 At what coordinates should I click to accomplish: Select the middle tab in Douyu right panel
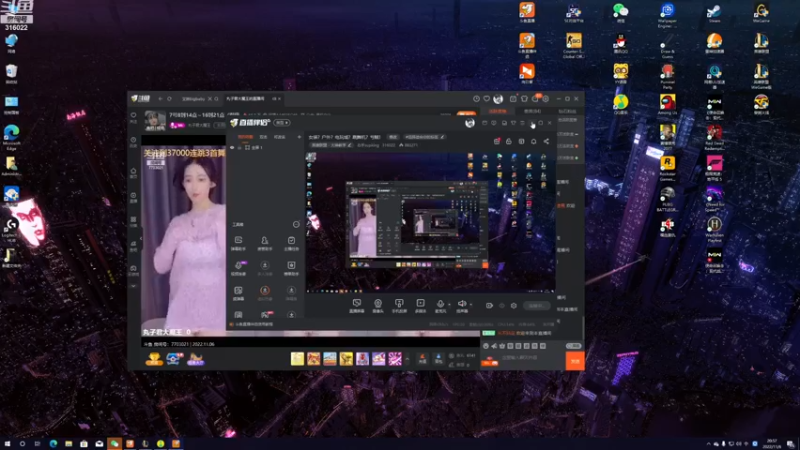(x=532, y=111)
